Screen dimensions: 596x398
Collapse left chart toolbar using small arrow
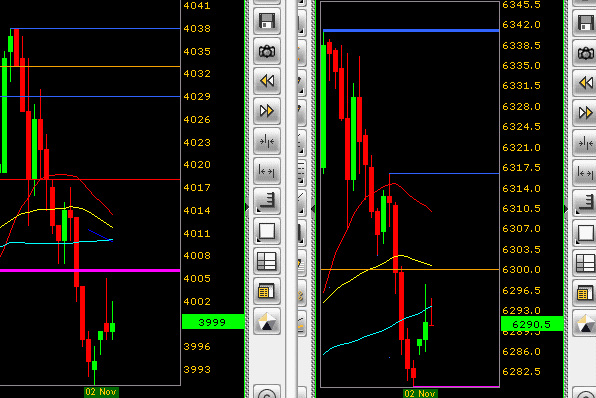click(247, 207)
